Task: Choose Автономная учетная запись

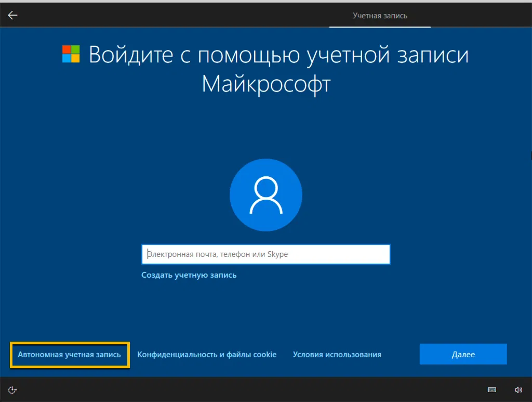Action: [70, 355]
